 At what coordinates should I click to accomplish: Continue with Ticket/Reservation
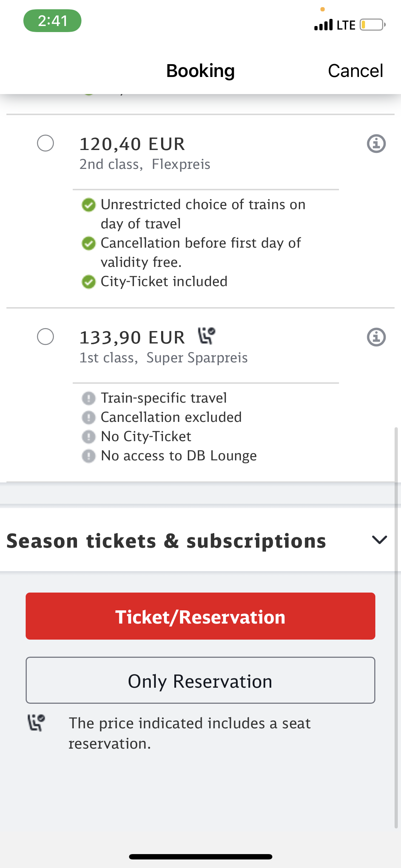[x=200, y=616]
